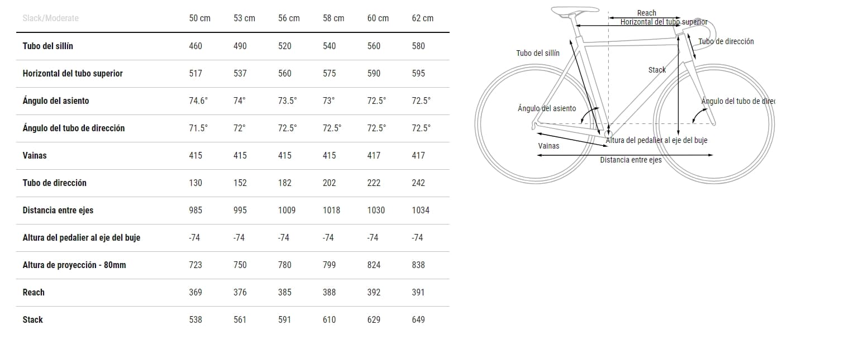Click the Vainas row label
Screen dimensions: 868x339
35,155
